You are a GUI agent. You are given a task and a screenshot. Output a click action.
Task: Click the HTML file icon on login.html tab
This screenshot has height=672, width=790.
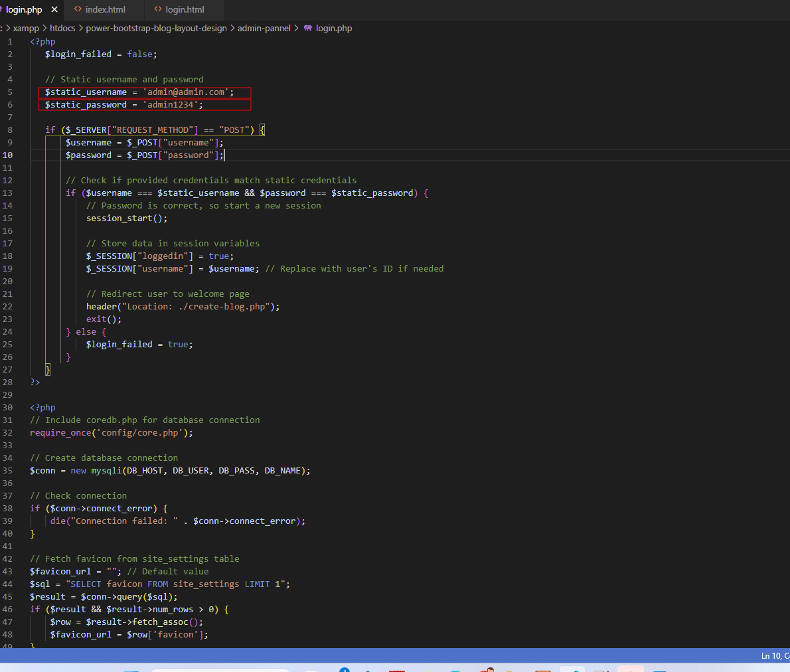[x=158, y=9]
